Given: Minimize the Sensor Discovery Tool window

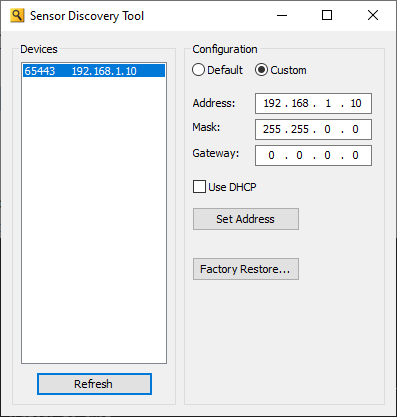Looking at the screenshot, I should click(x=282, y=15).
